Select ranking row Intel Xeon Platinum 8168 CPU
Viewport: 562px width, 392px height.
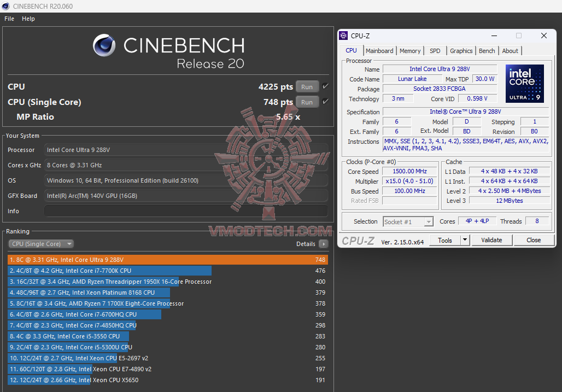(x=167, y=292)
